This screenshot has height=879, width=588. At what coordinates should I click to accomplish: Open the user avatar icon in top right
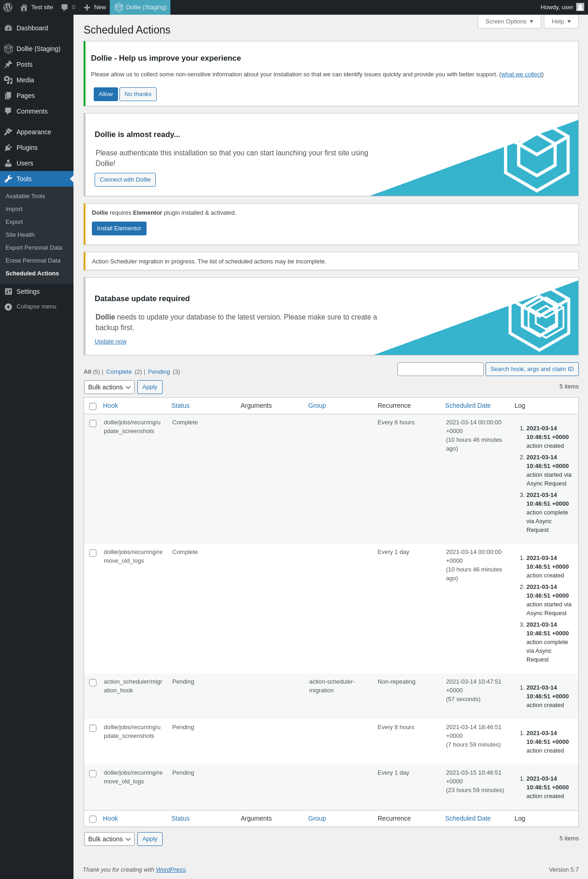(x=580, y=7)
